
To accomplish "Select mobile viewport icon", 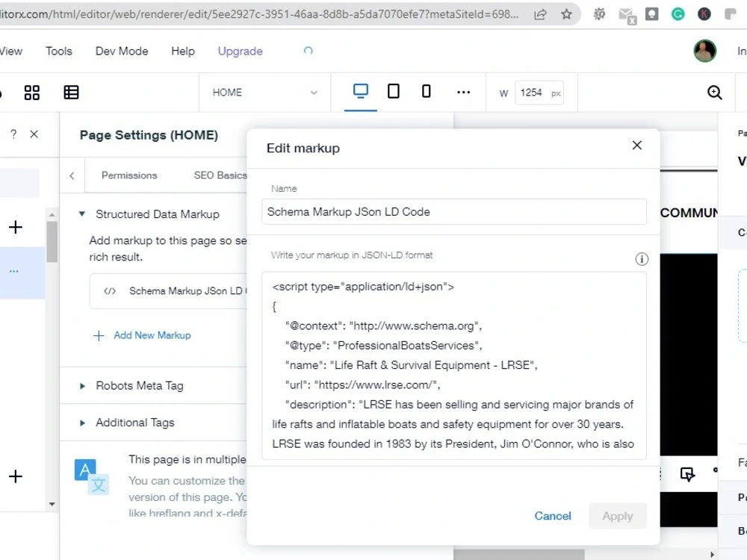I will (x=427, y=91).
